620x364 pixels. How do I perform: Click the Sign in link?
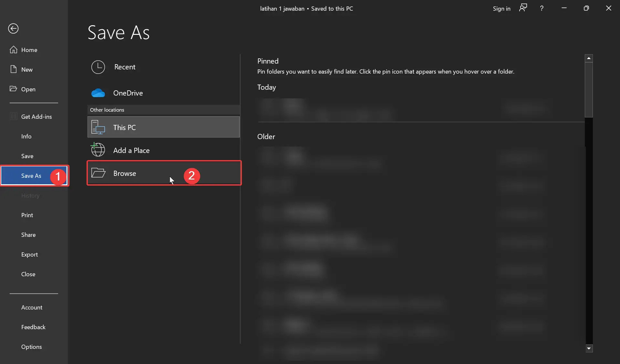501,8
